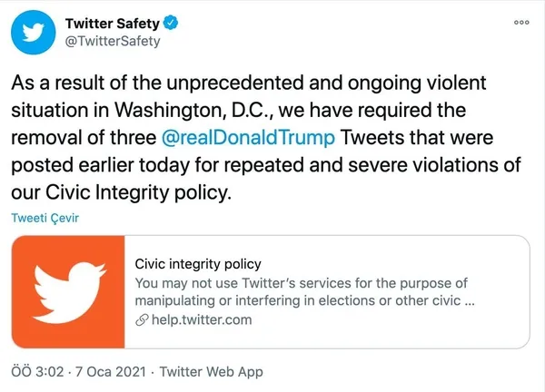Viewport: 545px width, 392px height.
Task: Click the chain link icon in the card
Action: coord(140,320)
